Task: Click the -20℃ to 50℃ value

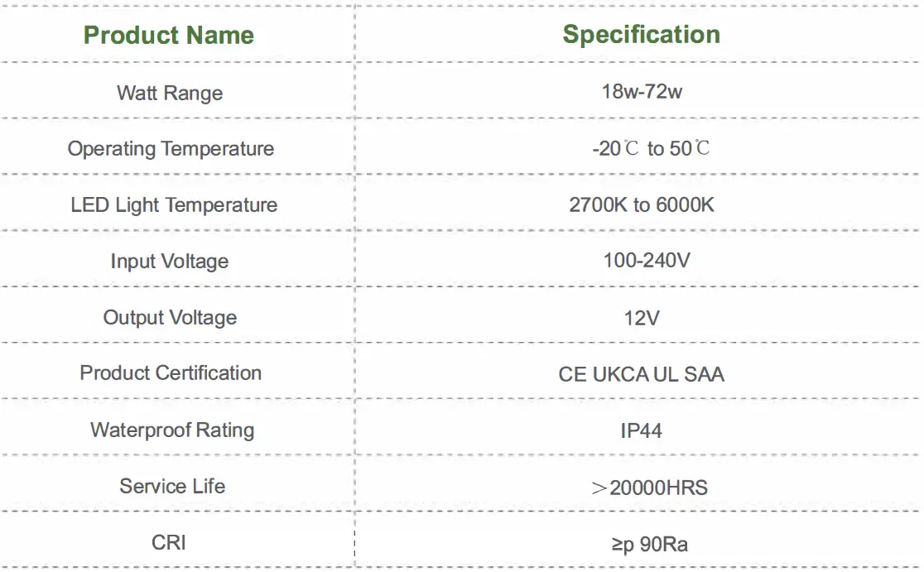Action: click(651, 149)
